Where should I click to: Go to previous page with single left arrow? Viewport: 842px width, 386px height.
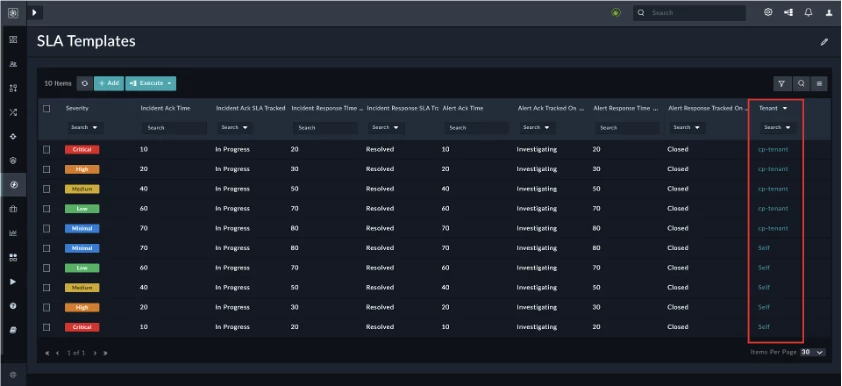57,353
